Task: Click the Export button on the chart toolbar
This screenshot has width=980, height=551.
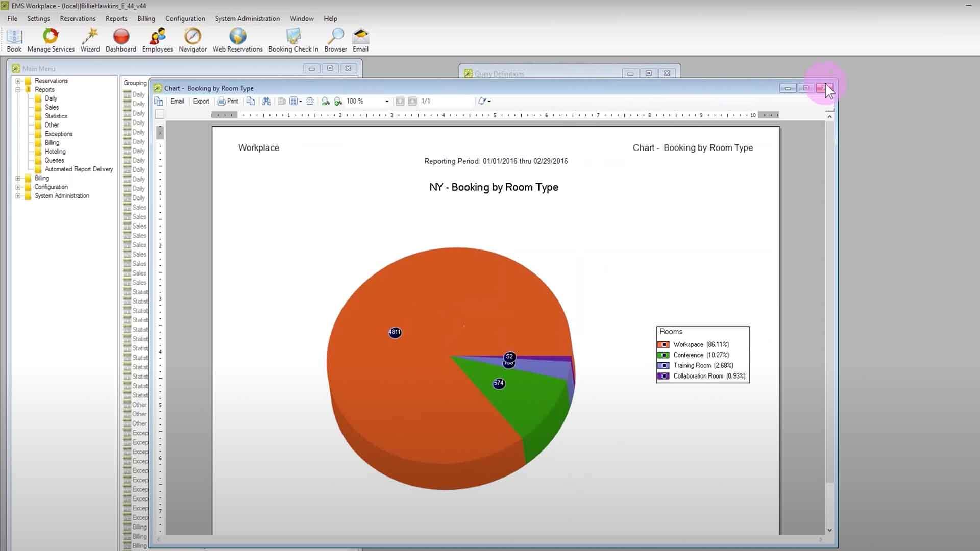Action: [201, 101]
